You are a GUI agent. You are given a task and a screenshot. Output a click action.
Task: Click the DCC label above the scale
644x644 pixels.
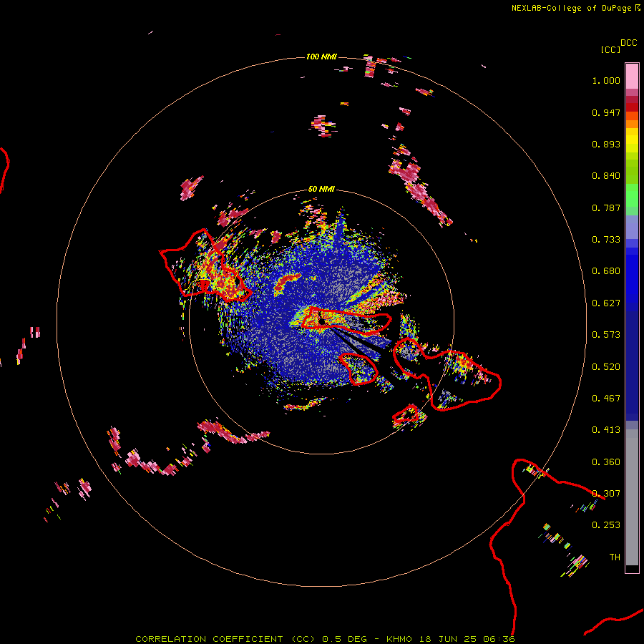tap(629, 43)
